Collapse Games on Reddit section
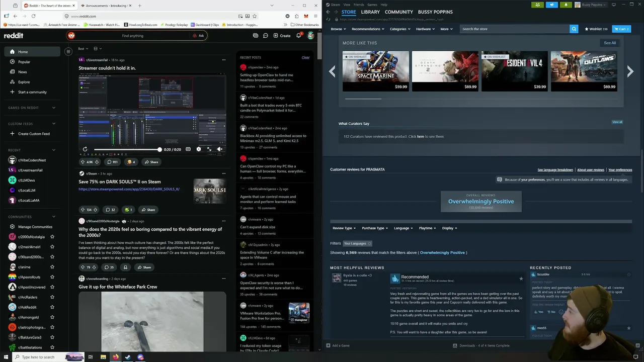The image size is (644, 362). pyautogui.click(x=54, y=108)
